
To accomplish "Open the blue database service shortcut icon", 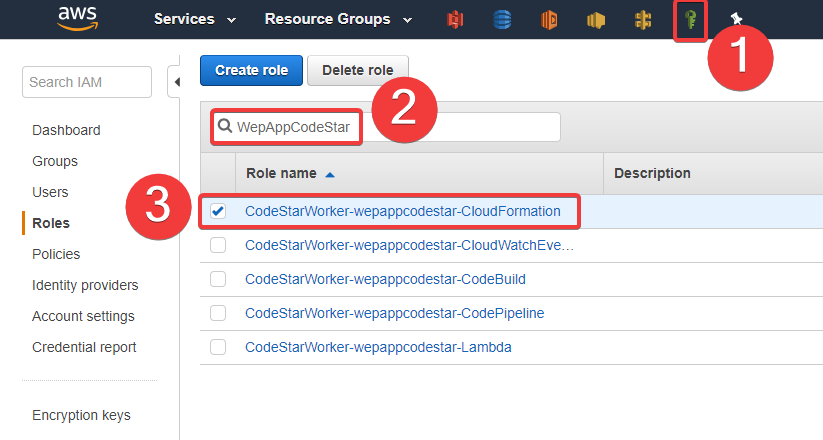I will click(x=502, y=20).
